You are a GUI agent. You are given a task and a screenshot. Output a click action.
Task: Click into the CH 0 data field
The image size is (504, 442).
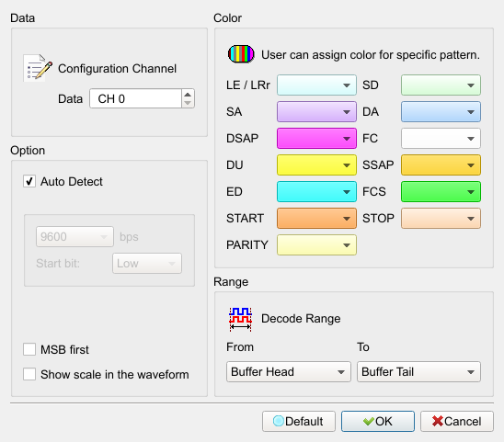tap(135, 98)
